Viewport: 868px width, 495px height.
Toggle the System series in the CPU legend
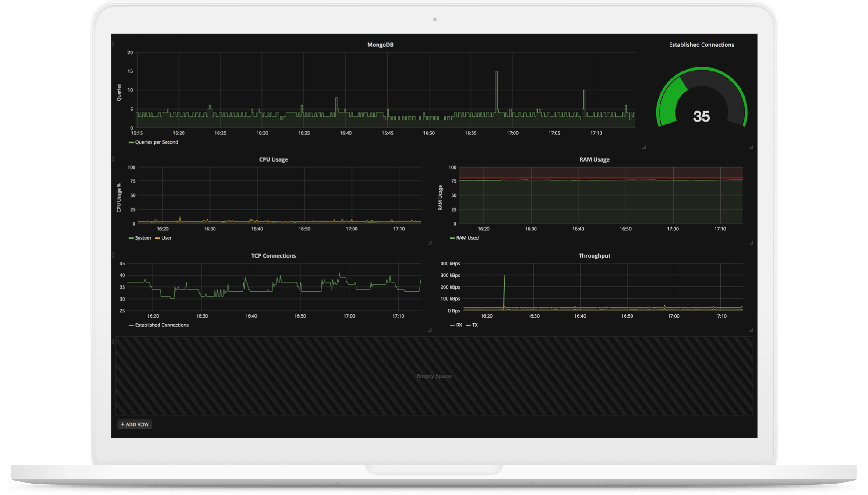tap(143, 238)
